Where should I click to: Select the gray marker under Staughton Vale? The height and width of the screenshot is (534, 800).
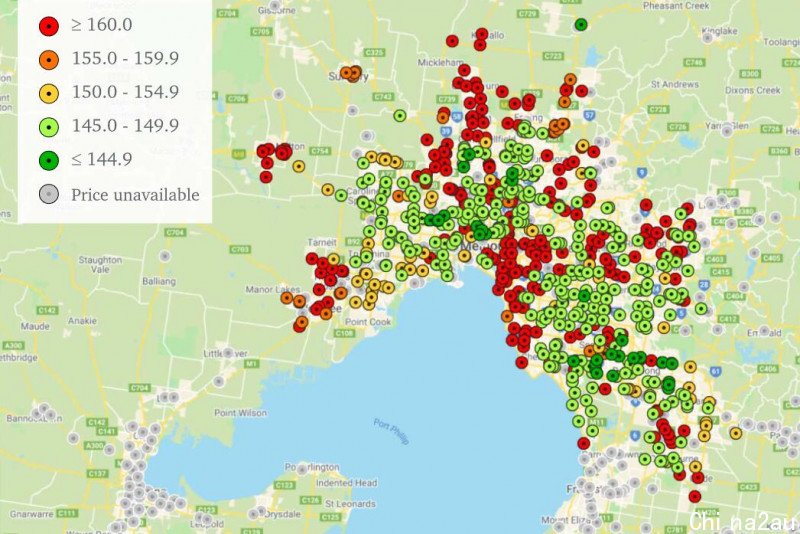click(x=165, y=256)
